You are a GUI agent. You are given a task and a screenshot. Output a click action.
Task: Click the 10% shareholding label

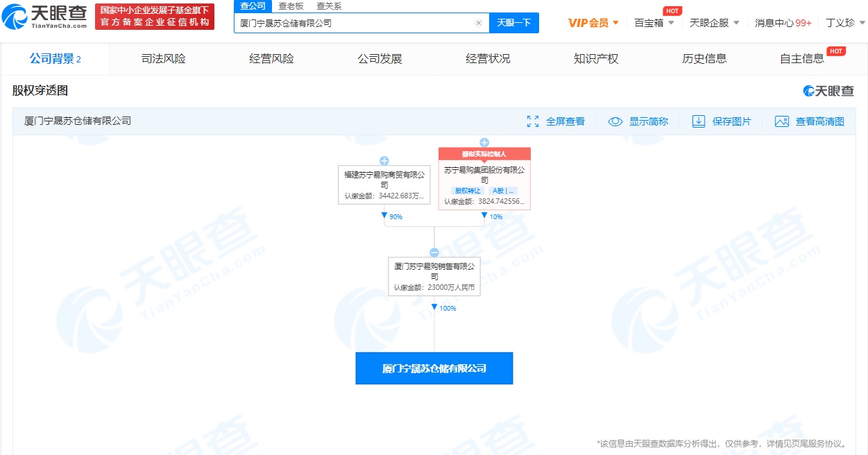pyautogui.click(x=496, y=217)
